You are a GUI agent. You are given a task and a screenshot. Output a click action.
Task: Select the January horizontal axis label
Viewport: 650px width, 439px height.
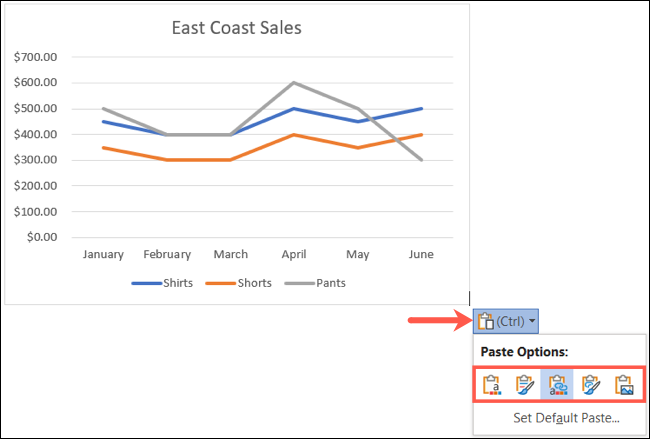tap(104, 254)
